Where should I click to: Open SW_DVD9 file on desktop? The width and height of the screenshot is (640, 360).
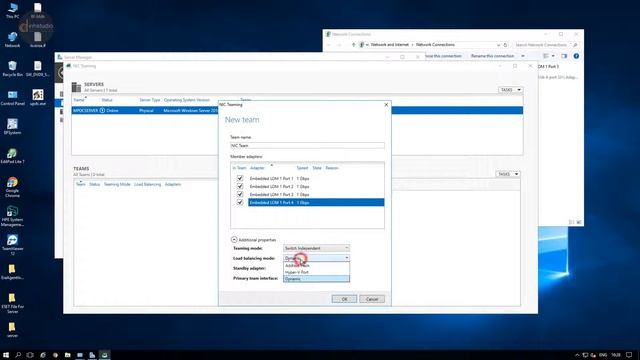(38, 69)
